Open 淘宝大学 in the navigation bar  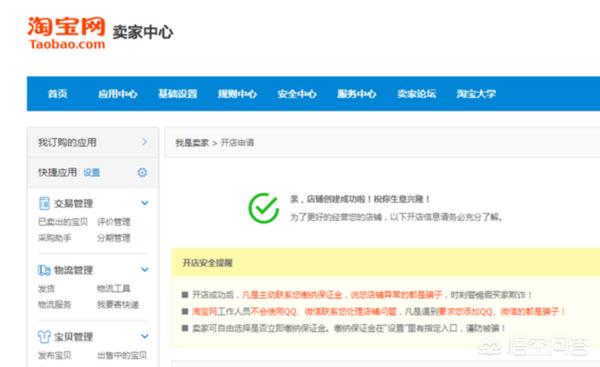coord(476,94)
